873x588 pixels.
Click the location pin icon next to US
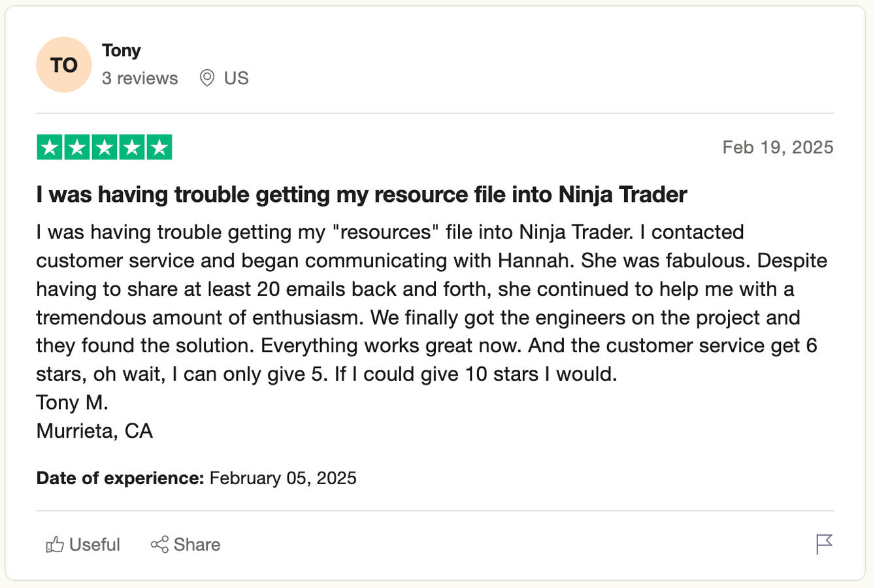tap(207, 78)
